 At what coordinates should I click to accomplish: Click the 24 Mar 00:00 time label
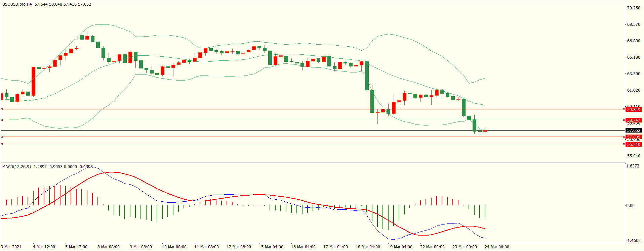[496, 247]
